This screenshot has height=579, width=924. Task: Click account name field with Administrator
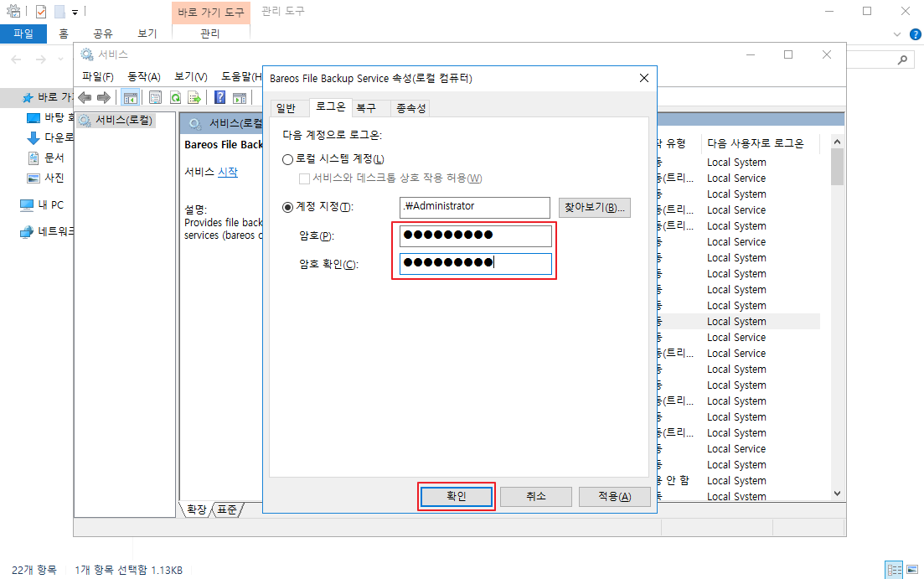(475, 208)
